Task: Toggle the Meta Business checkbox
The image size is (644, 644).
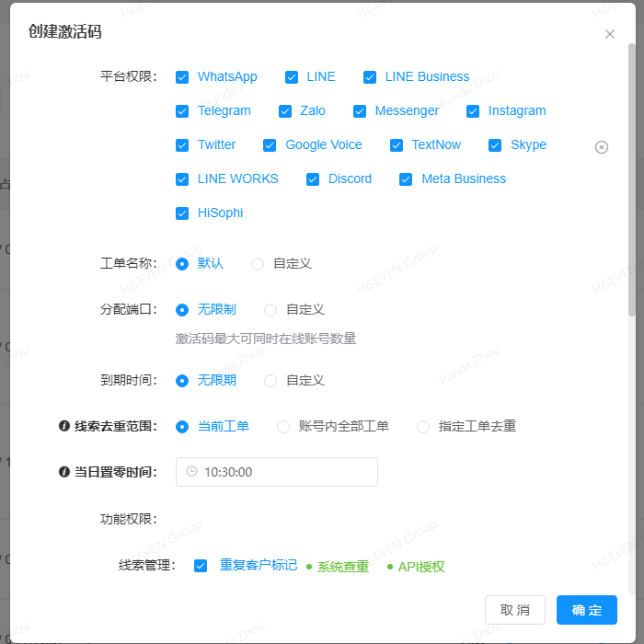Action: (406, 179)
